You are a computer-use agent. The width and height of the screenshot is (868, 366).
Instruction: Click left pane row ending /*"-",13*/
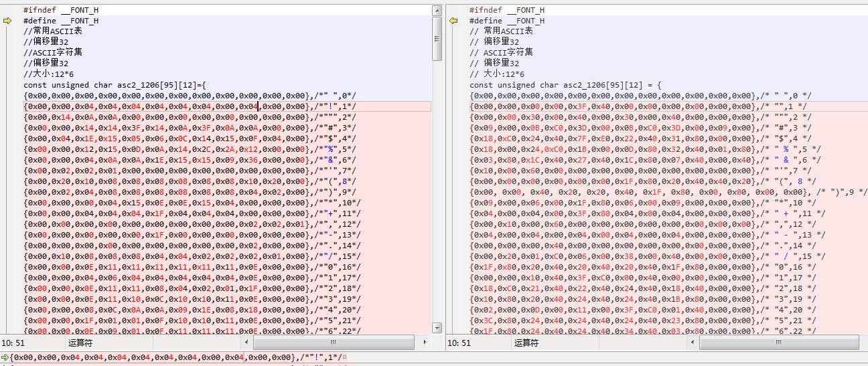tap(192, 235)
